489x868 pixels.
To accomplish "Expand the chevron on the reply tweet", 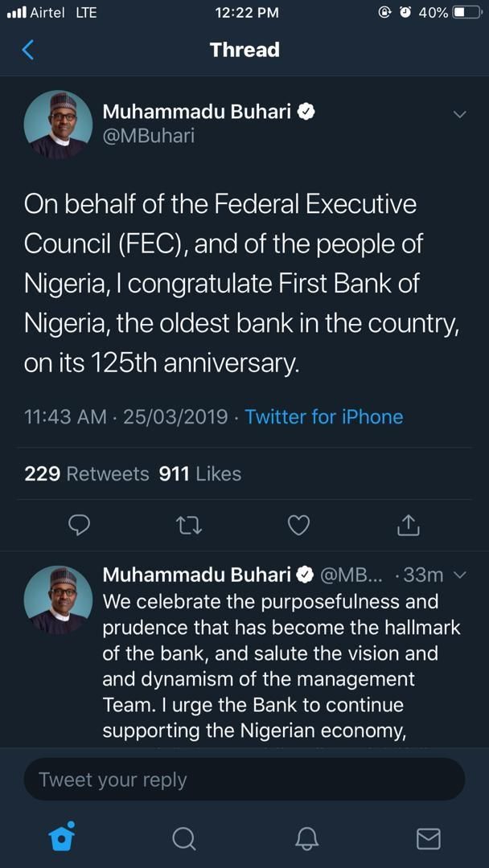I will (x=460, y=575).
